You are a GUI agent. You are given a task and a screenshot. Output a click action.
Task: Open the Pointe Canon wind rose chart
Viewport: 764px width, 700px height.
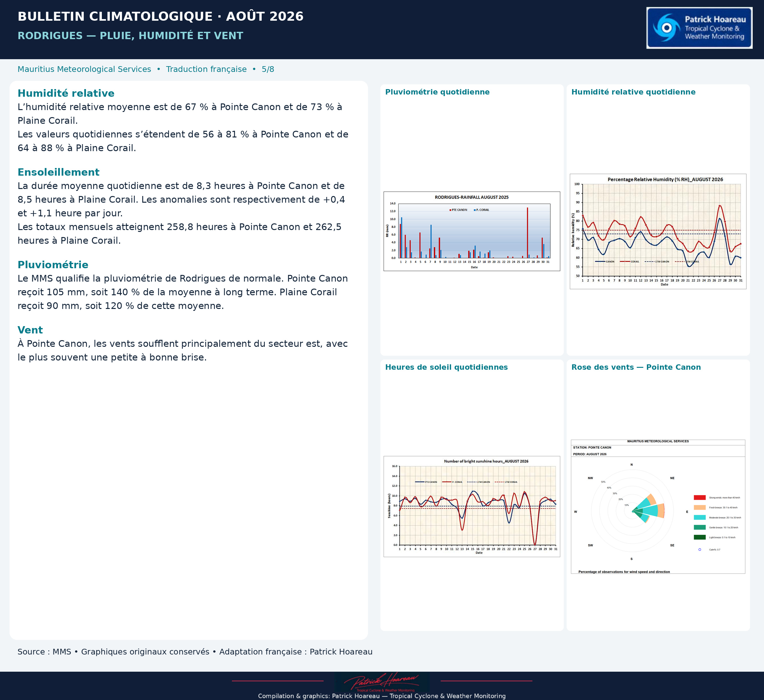pos(658,507)
